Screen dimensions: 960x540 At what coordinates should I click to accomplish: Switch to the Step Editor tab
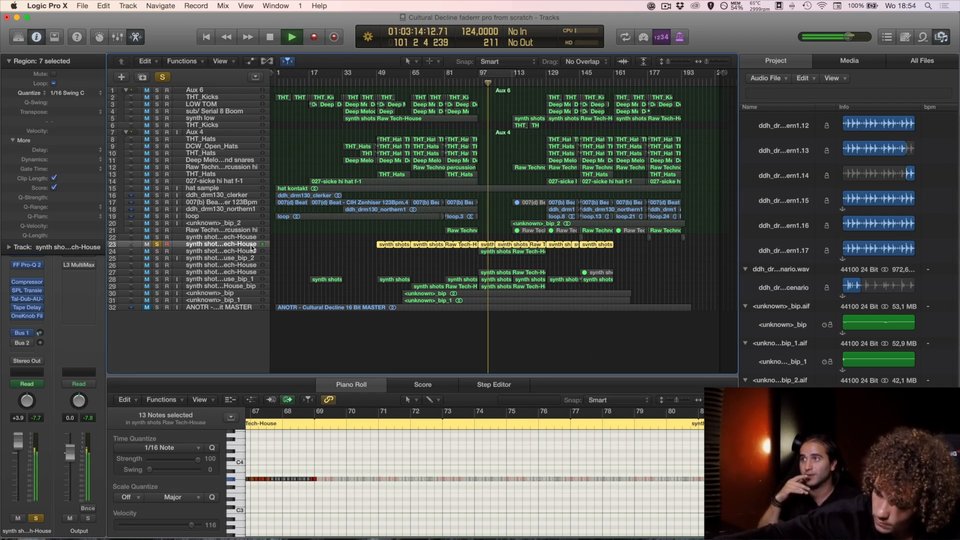coord(493,384)
